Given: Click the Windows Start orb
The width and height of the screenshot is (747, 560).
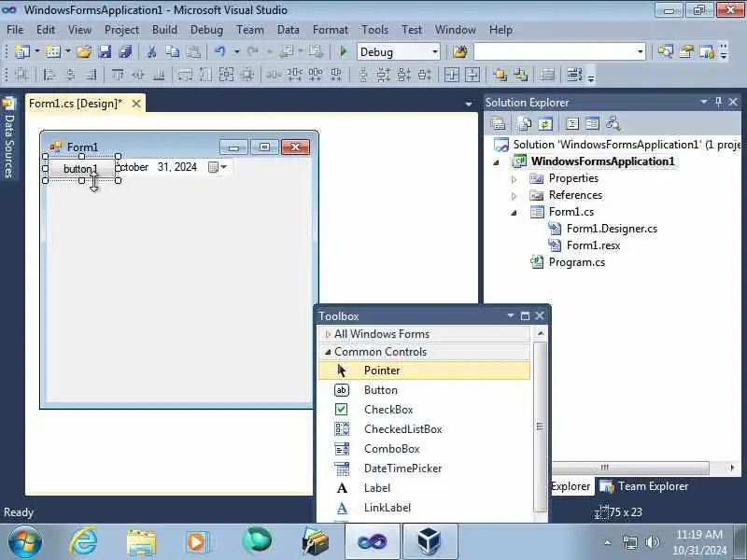Looking at the screenshot, I should point(25,542).
